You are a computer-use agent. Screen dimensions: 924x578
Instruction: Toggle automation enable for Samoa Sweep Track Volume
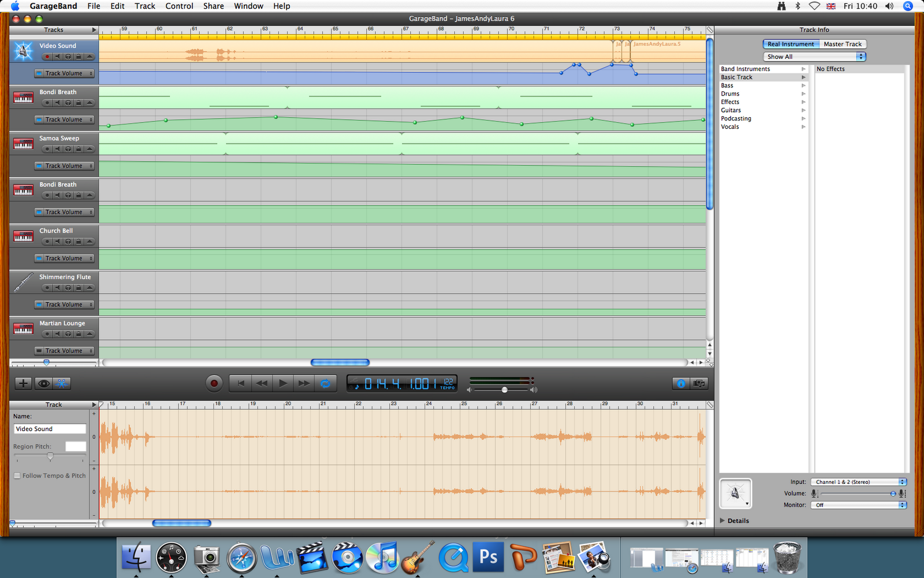point(39,166)
